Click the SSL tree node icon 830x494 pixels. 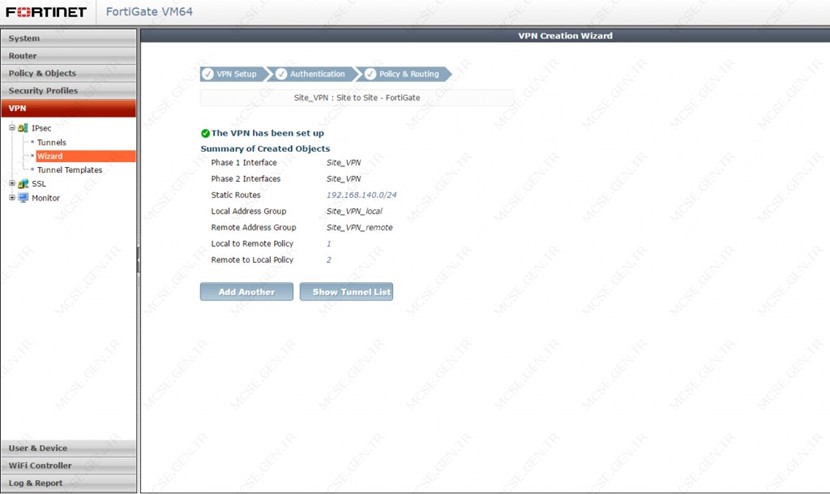pos(23,184)
